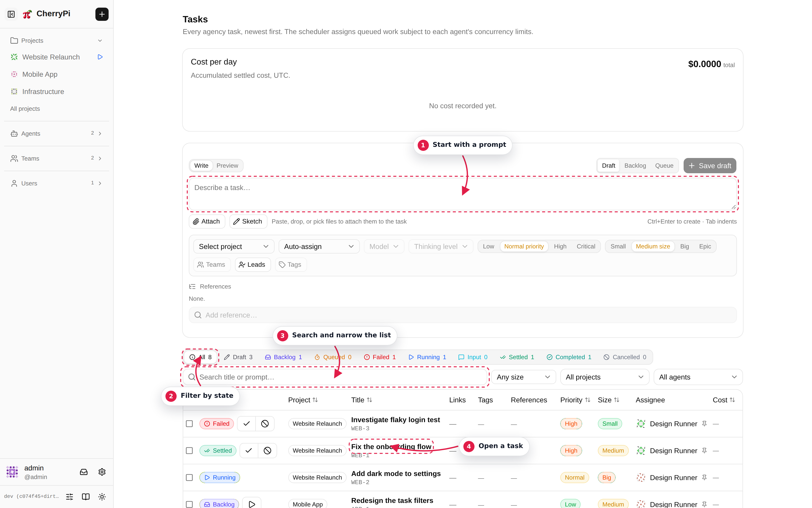The image size is (812, 508).
Task: Cancel the Failed task using its ban icon
Action: point(265,424)
